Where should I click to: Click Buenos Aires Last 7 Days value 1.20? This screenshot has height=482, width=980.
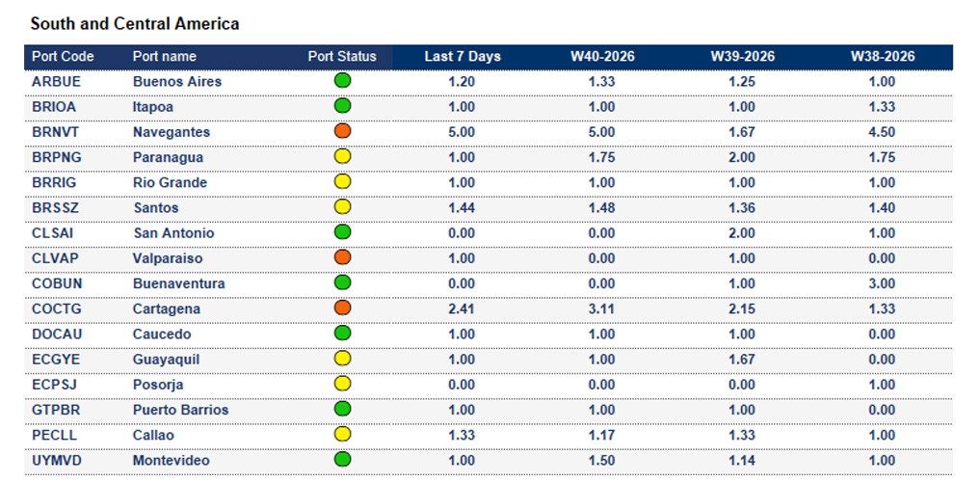coord(463,81)
